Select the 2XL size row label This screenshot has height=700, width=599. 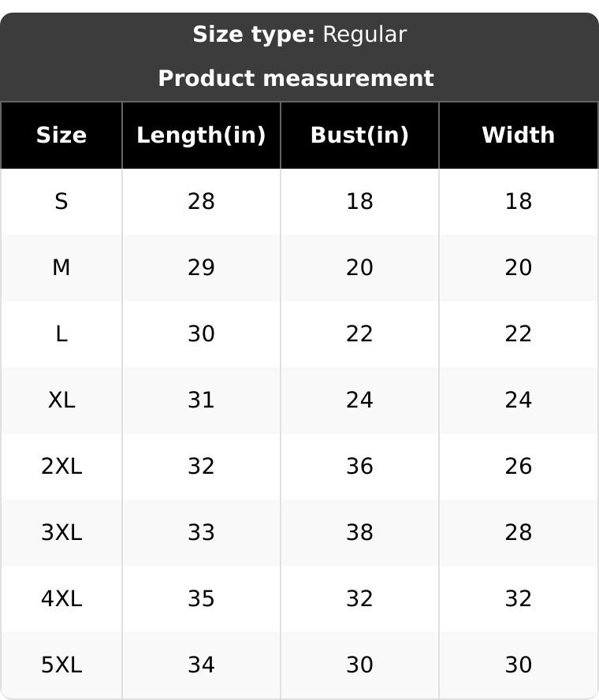tap(61, 467)
